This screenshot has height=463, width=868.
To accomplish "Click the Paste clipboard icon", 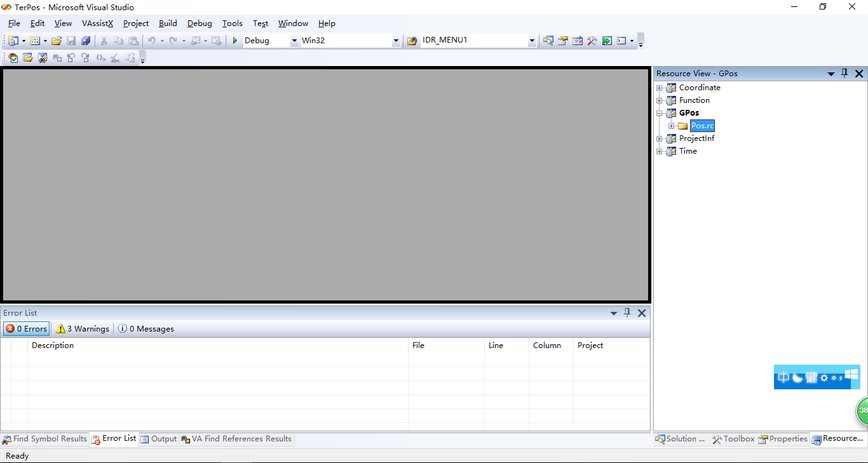I will [x=133, y=41].
